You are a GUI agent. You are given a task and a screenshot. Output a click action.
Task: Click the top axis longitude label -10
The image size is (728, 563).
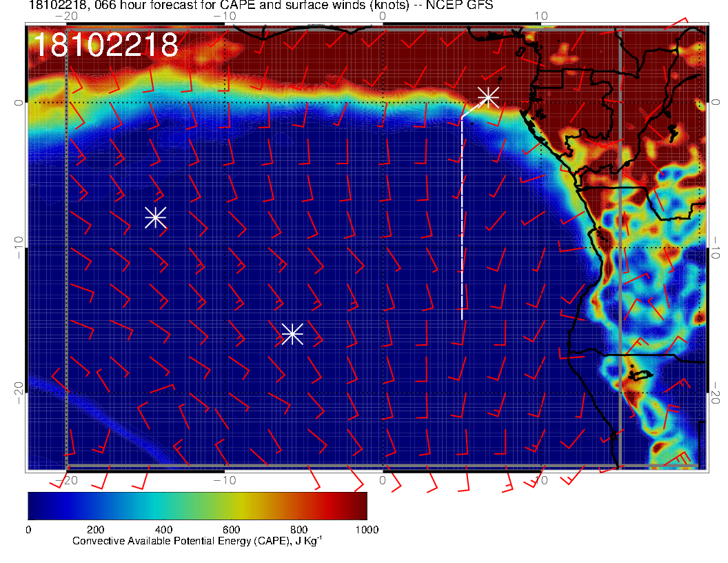(x=224, y=17)
